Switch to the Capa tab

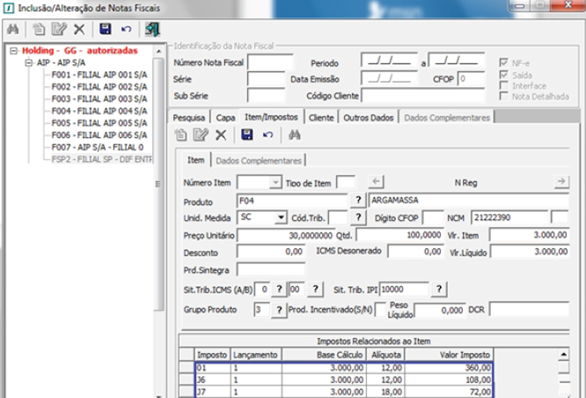pos(225,118)
